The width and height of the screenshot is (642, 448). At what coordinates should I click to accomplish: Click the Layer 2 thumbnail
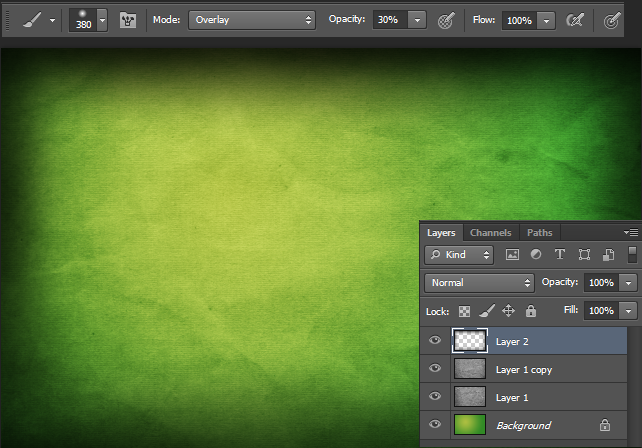click(x=470, y=341)
